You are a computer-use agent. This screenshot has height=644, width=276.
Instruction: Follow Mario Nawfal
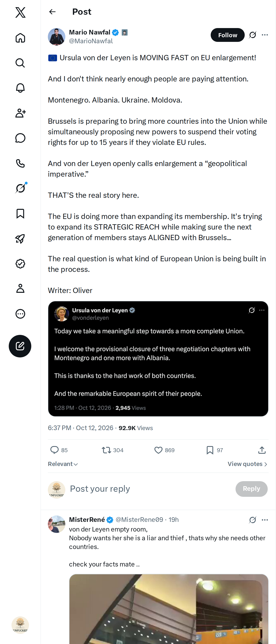click(x=227, y=35)
